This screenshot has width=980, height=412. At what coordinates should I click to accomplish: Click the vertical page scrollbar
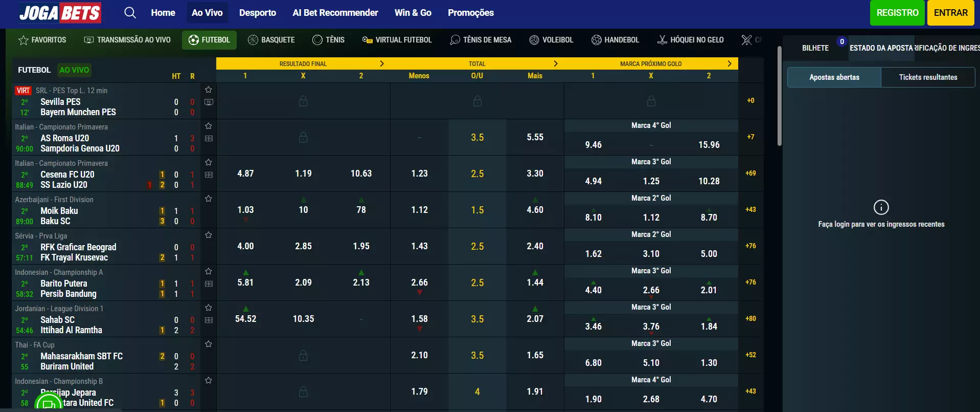tap(779, 97)
